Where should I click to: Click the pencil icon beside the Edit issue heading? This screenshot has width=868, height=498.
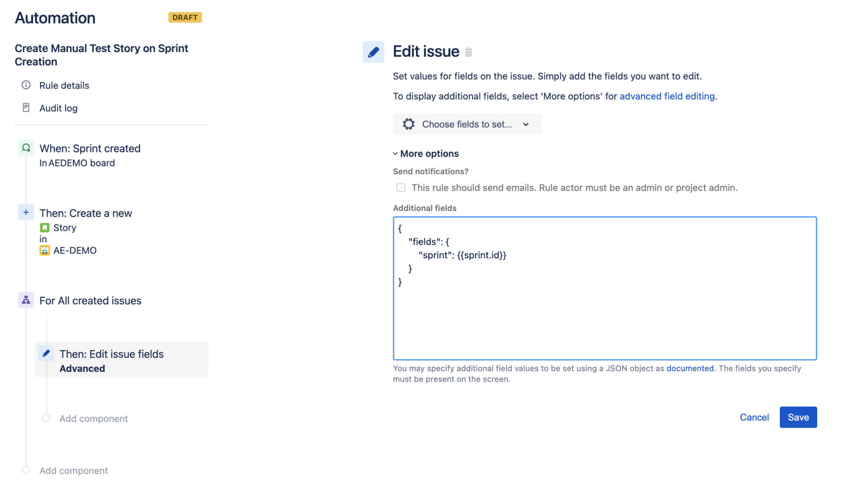pos(373,52)
